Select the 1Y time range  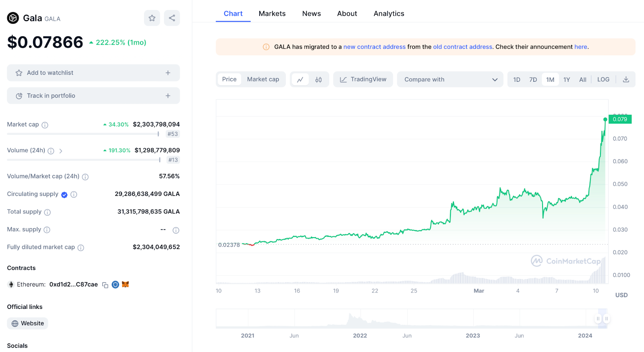567,79
